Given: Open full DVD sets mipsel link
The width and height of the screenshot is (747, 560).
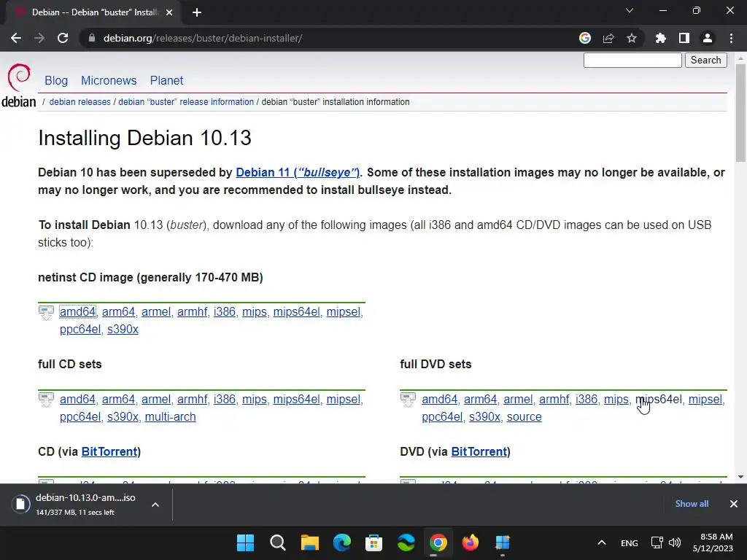Looking at the screenshot, I should (x=705, y=399).
